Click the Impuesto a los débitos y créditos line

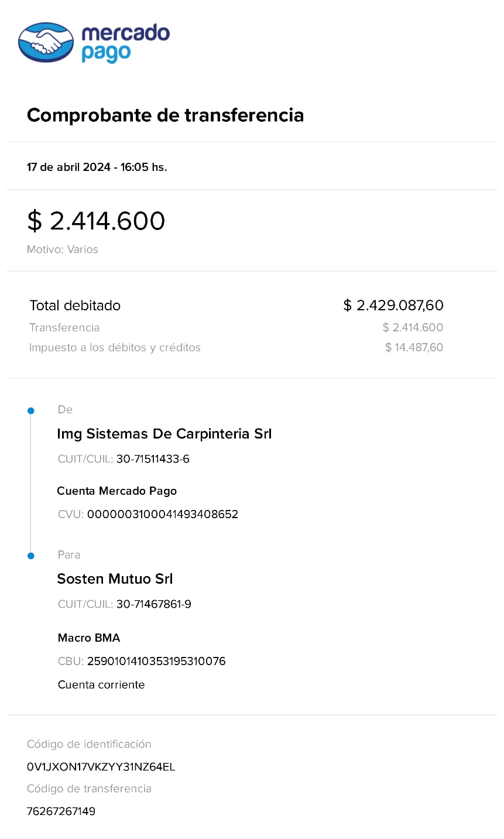pyautogui.click(x=115, y=348)
